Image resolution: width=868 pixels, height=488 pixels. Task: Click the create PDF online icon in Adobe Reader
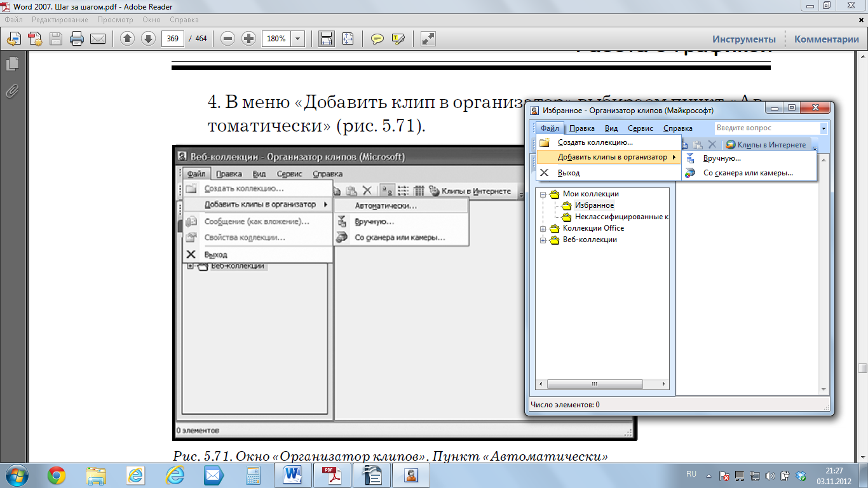tap(13, 39)
